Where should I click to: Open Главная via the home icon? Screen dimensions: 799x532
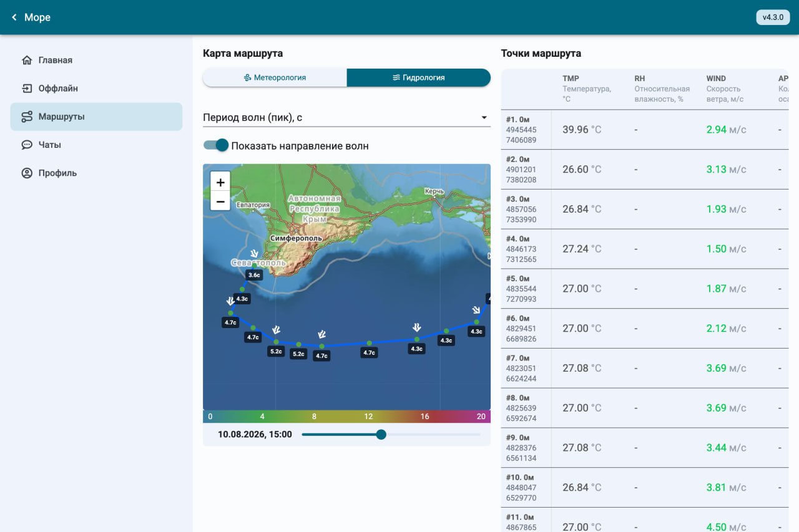[27, 60]
